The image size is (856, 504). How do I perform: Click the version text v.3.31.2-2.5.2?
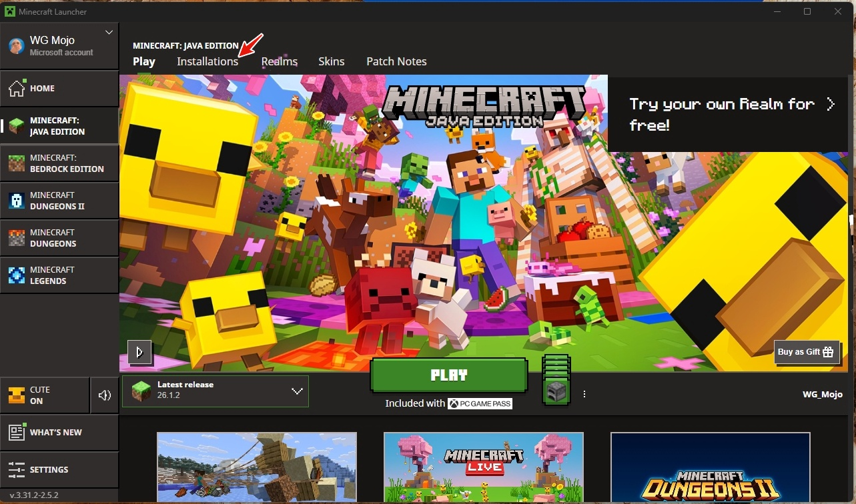pyautogui.click(x=34, y=495)
